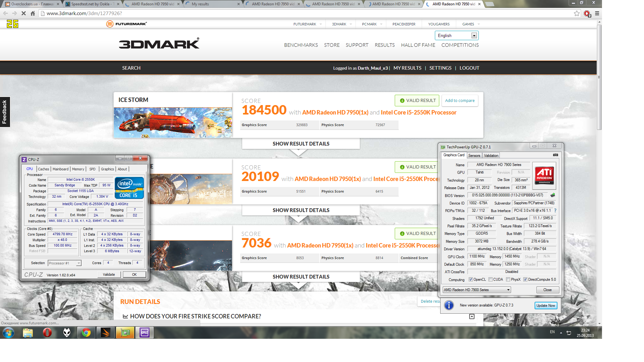Open the Windows Start menu
This screenshot has height=362, width=644.
click(x=8, y=333)
